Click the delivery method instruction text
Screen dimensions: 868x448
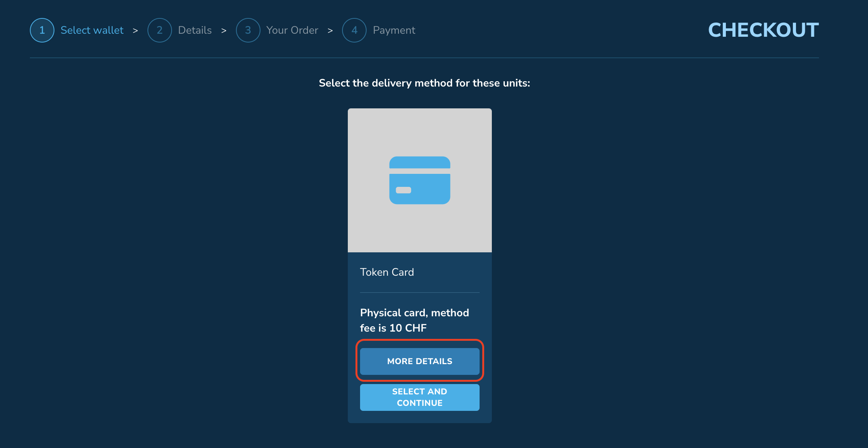click(424, 83)
